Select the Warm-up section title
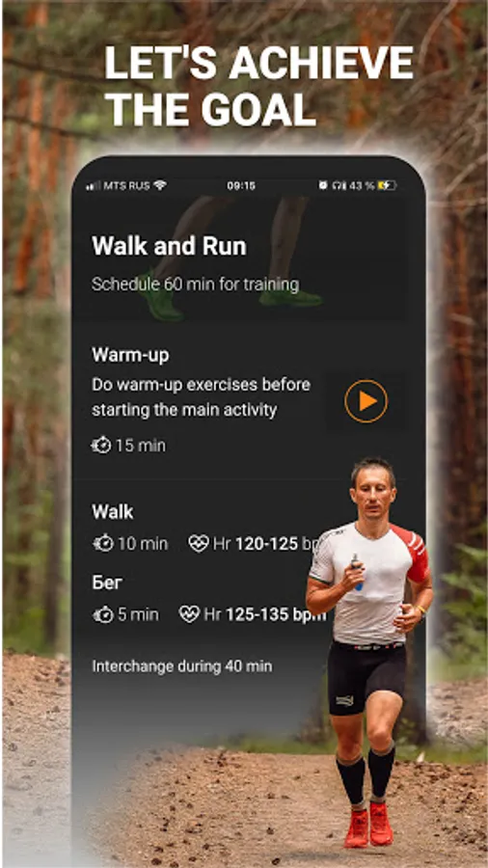 (130, 355)
